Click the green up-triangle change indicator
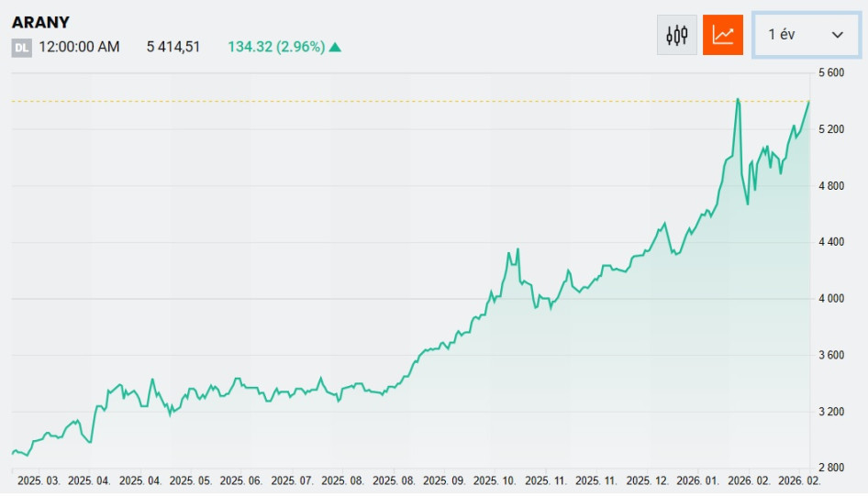This screenshot has width=868, height=496. coord(335,47)
